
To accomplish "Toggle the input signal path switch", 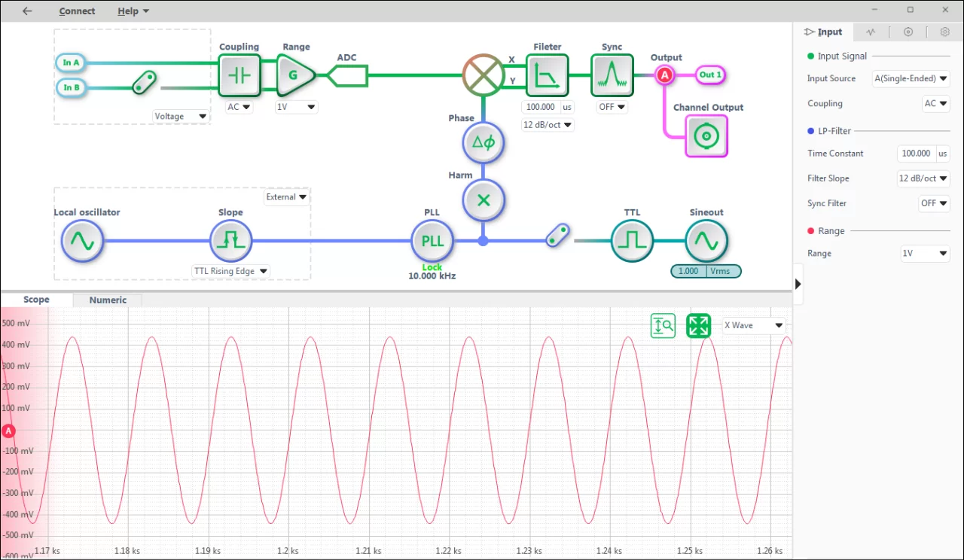I will click(143, 83).
